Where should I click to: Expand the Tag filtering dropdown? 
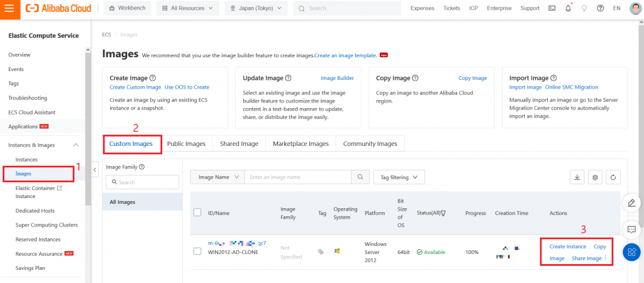click(x=399, y=177)
